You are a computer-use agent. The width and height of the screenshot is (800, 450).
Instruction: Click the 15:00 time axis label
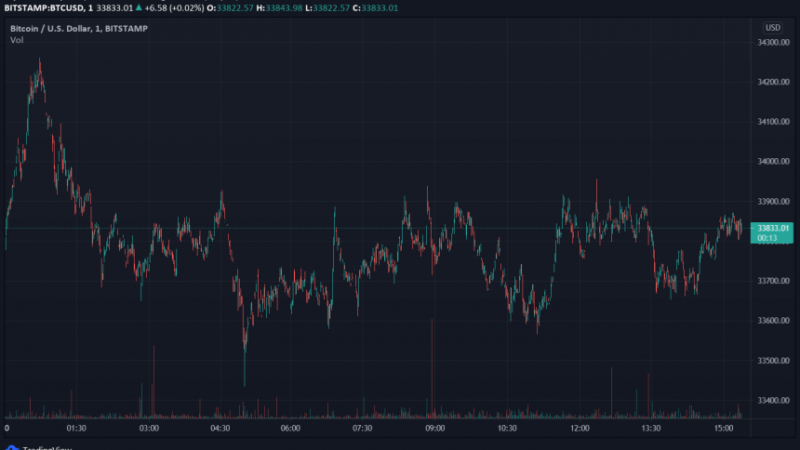723,429
